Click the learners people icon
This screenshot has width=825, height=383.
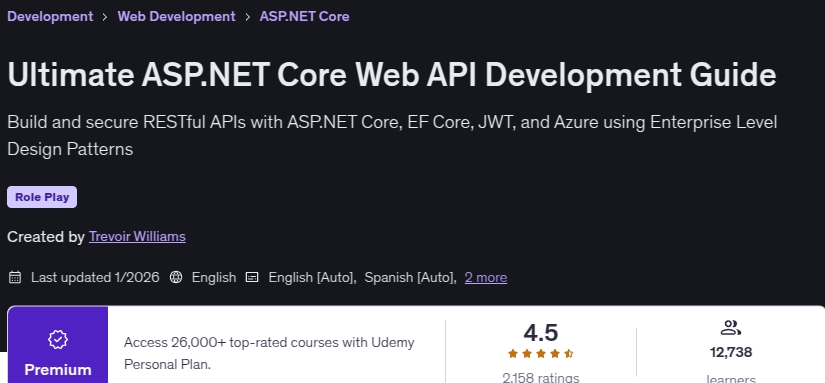click(730, 328)
